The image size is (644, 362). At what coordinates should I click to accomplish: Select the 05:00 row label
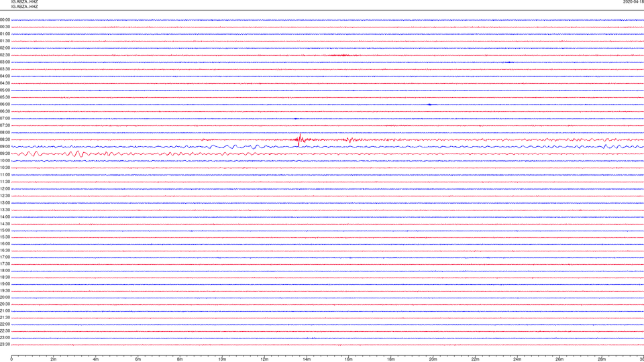5,90
